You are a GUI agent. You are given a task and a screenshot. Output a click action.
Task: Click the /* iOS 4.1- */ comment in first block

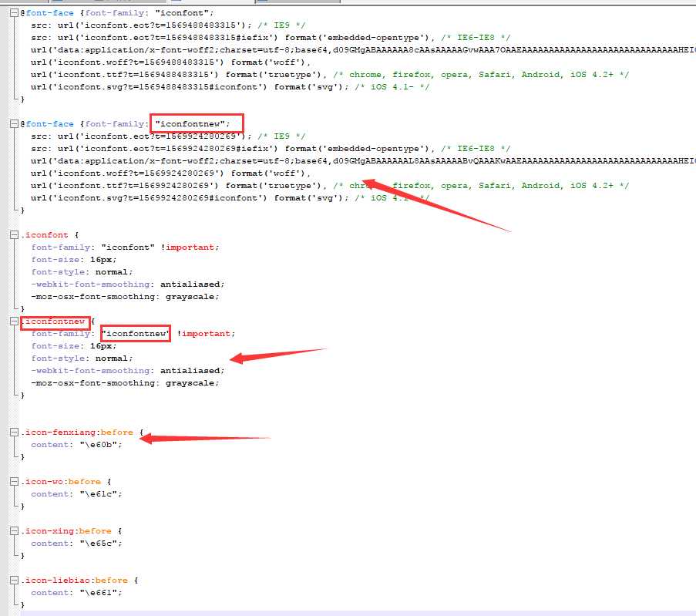click(x=392, y=87)
